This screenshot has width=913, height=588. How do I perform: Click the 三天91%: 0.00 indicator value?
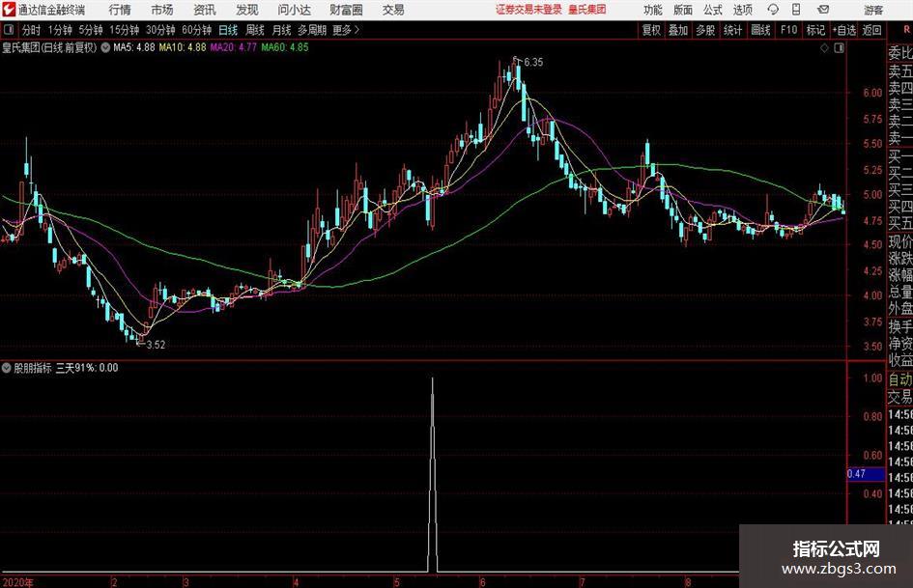point(87,368)
